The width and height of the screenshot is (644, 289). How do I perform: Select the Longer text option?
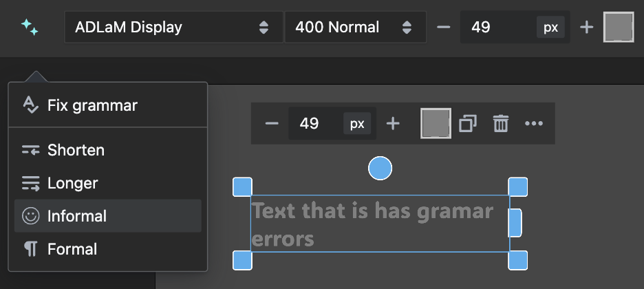(107, 183)
